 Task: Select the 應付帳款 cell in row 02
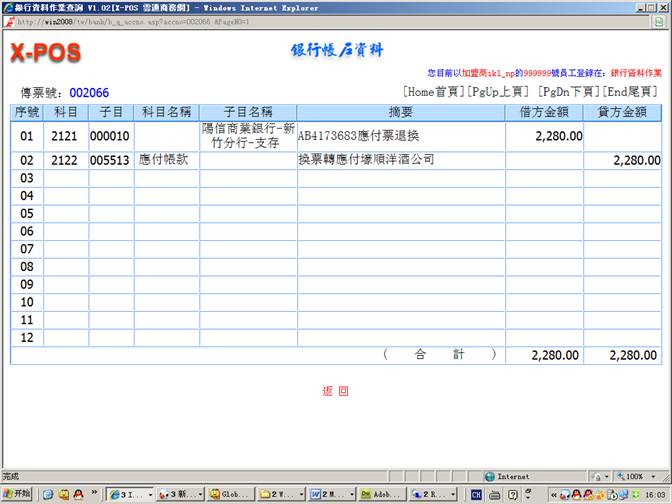pos(164,160)
